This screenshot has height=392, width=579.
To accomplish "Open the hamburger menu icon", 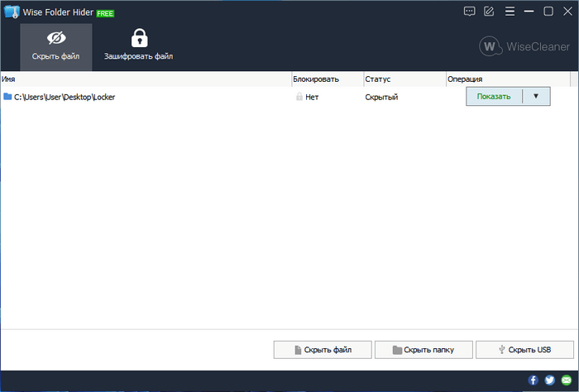I will point(510,12).
